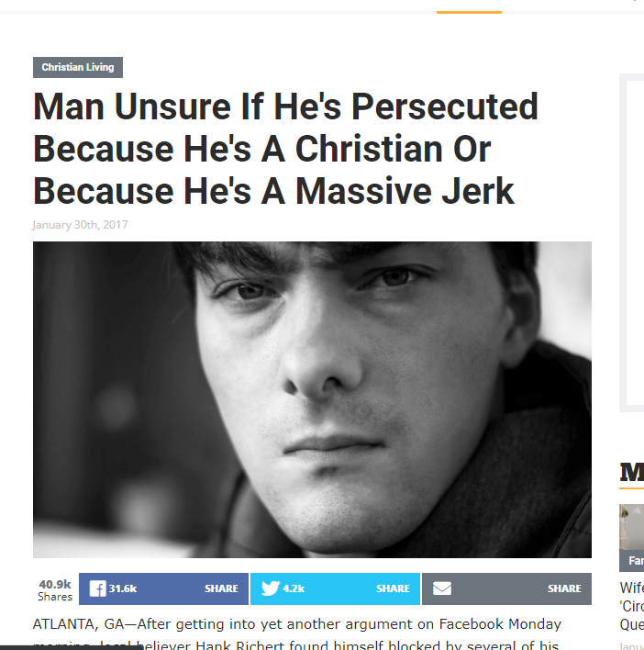Click the Twitter bird icon
Screen dimensions: 644x650
pos(271,588)
